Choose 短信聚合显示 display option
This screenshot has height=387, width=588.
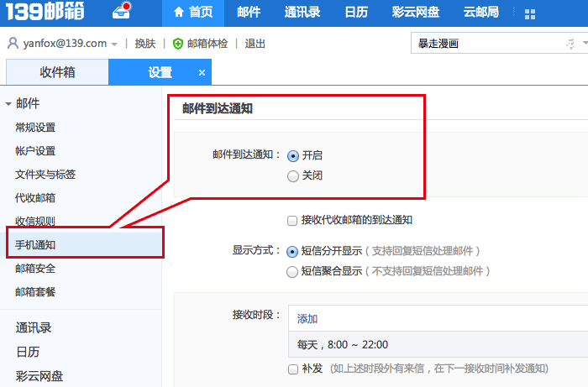[x=292, y=271]
